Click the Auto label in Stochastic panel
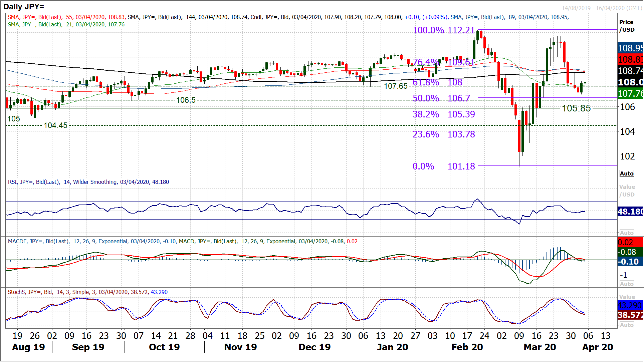Viewport: 644px width, 362px height. click(x=627, y=325)
